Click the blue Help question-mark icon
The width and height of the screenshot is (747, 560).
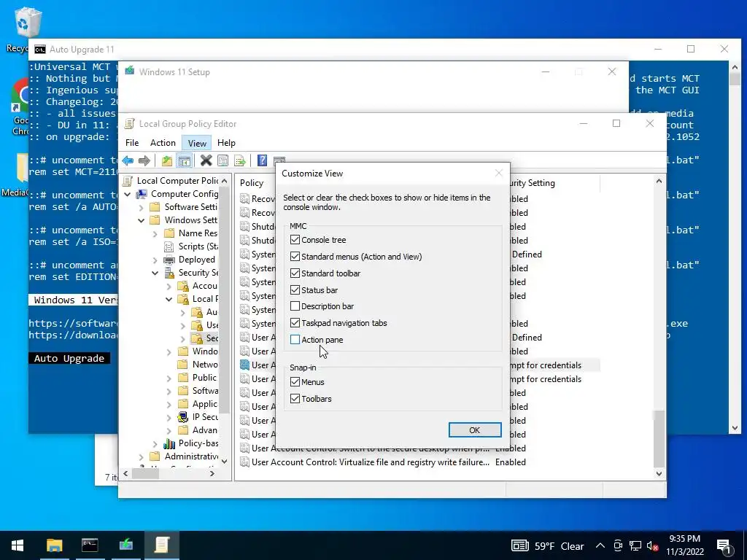pos(262,160)
